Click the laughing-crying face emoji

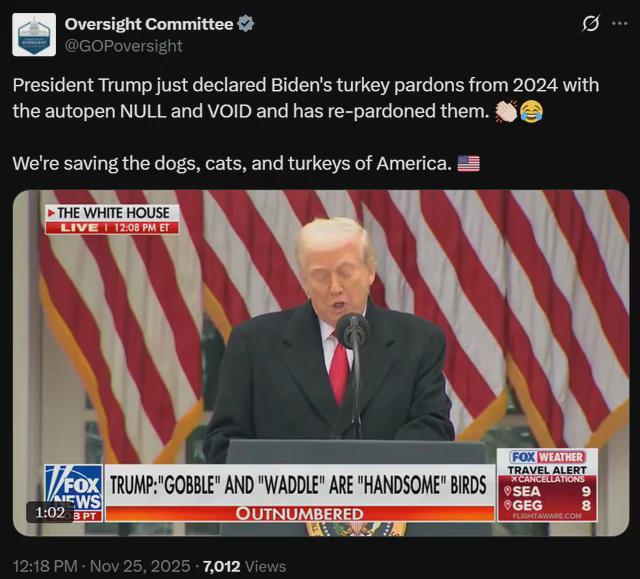(x=531, y=111)
